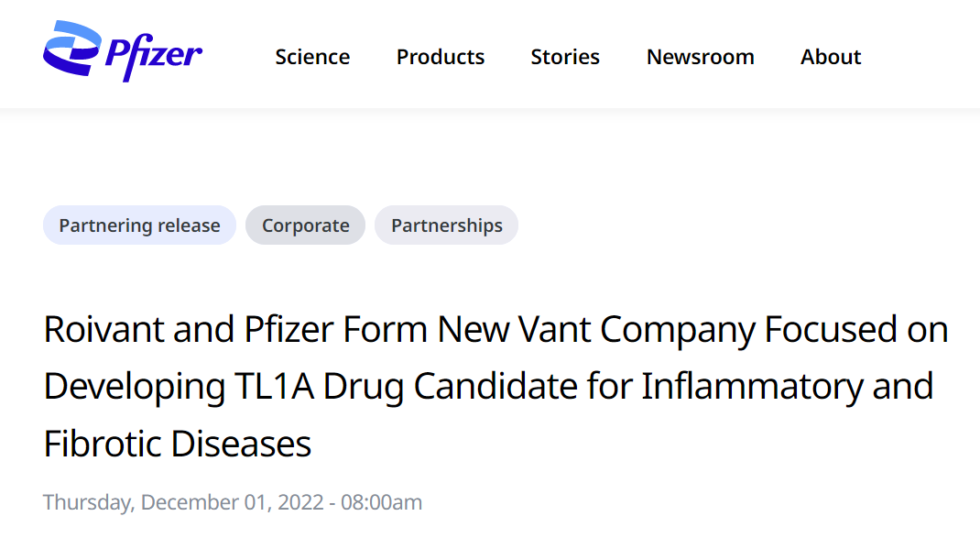Click the Pfizer wordmark text in header
Viewport: 980px width, 538px height.
[x=153, y=56]
